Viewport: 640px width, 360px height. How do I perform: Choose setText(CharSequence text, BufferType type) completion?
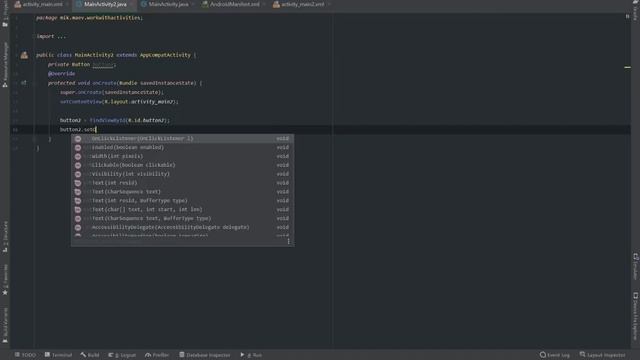(x=182, y=218)
